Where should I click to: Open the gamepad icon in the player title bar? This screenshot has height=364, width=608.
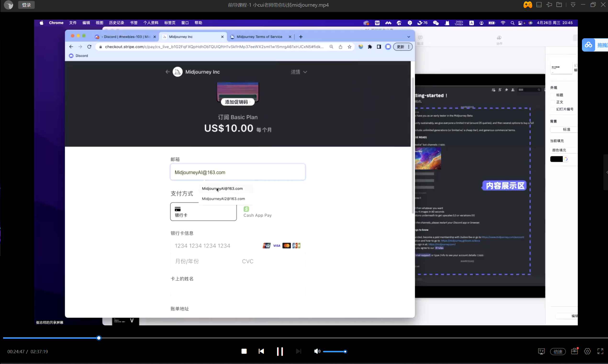(527, 5)
